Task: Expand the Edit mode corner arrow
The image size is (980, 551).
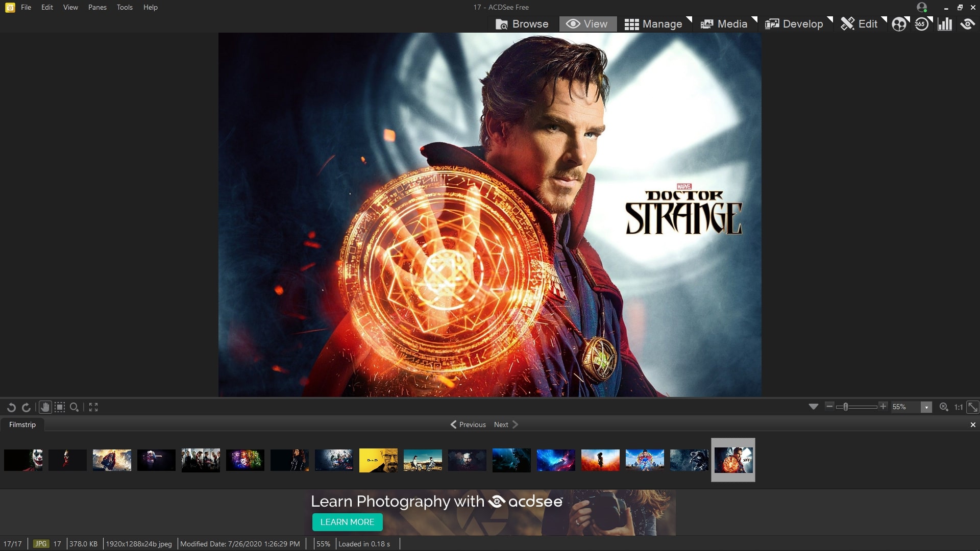Action: click(x=884, y=20)
